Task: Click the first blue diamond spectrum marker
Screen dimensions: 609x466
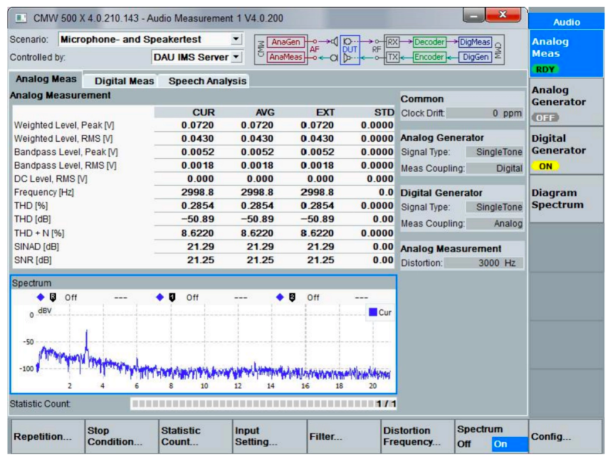Action: point(41,297)
